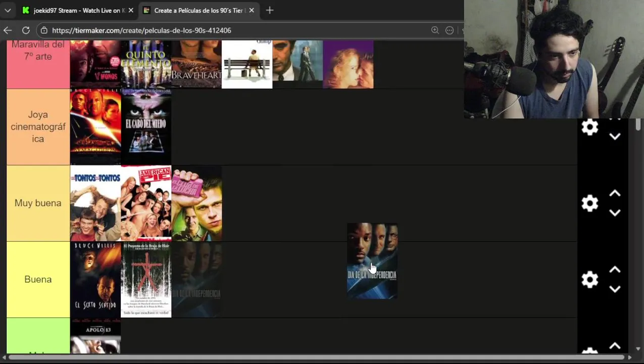Move Muy buena row up
The height and width of the screenshot is (364, 644).
click(615, 194)
